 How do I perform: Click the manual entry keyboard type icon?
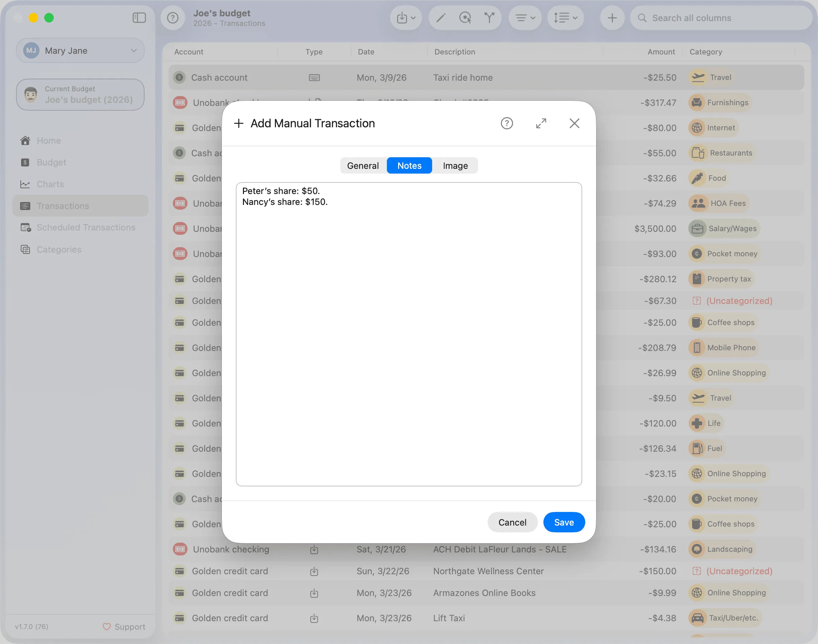(x=314, y=78)
